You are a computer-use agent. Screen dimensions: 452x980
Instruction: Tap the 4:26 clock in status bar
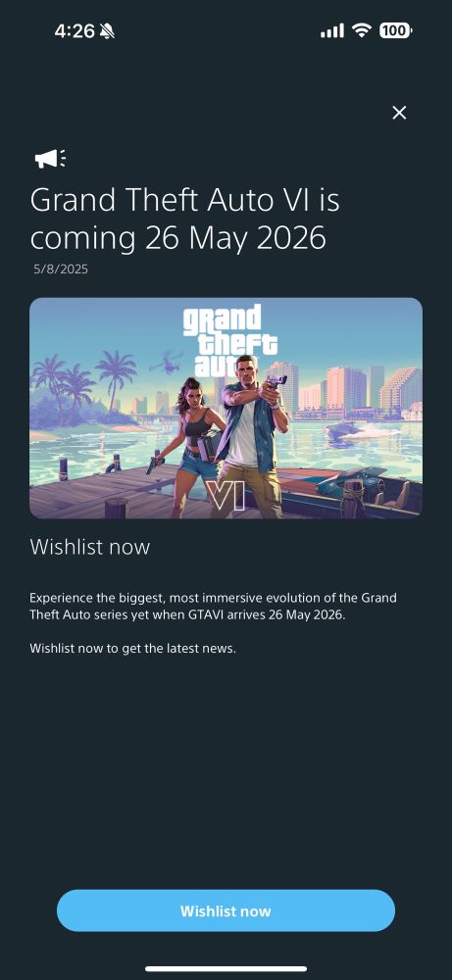75,30
